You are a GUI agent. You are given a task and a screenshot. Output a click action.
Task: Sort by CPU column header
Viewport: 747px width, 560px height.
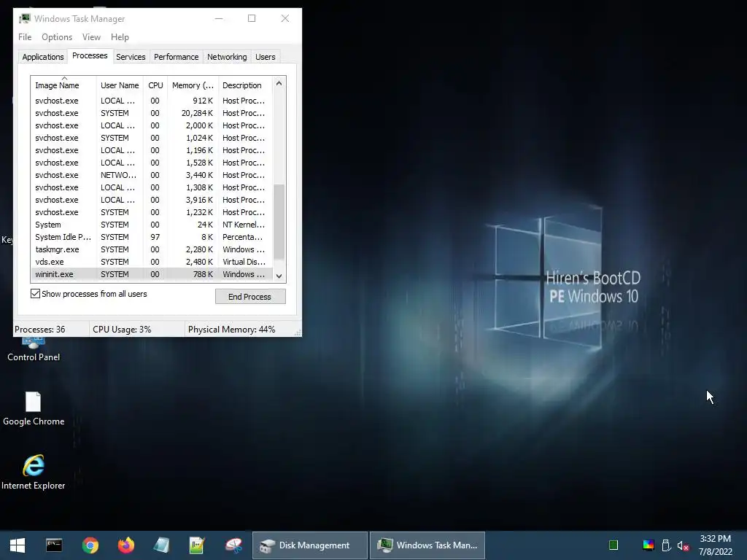coord(155,85)
